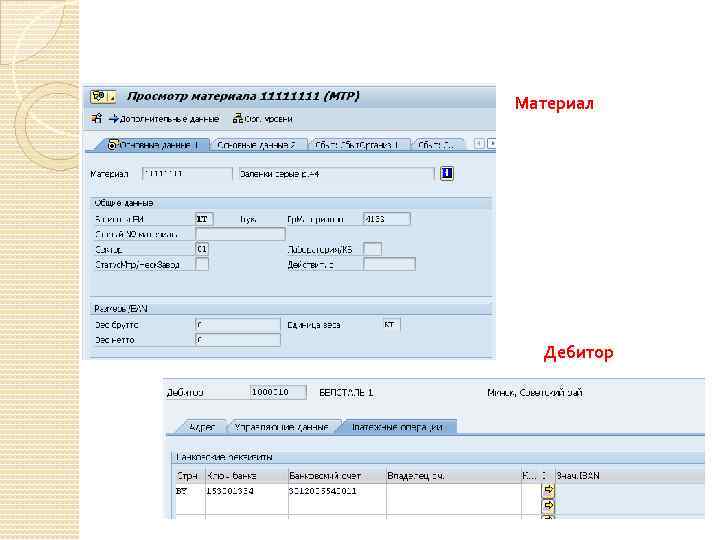This screenshot has width=720, height=540.
Task: Click the material view title bar icon
Action: [x=98, y=96]
